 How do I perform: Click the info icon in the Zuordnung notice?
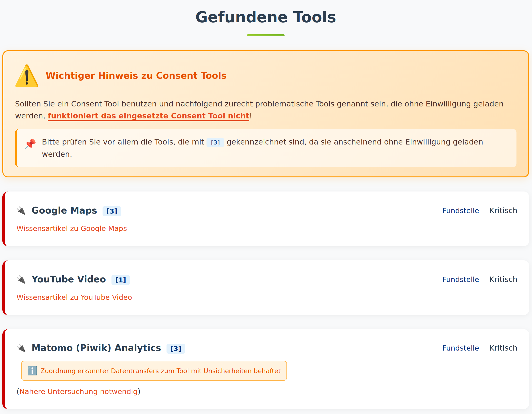point(32,371)
